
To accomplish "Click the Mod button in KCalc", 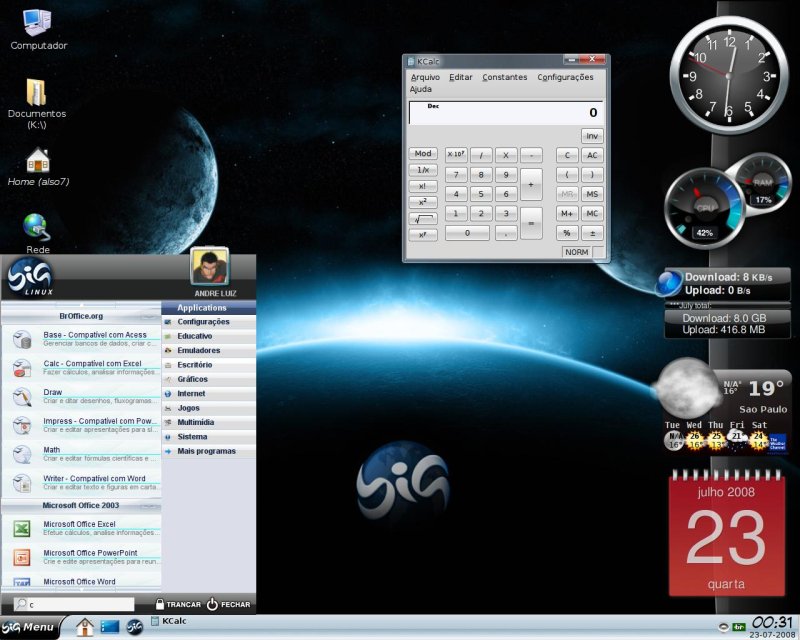I will point(423,154).
